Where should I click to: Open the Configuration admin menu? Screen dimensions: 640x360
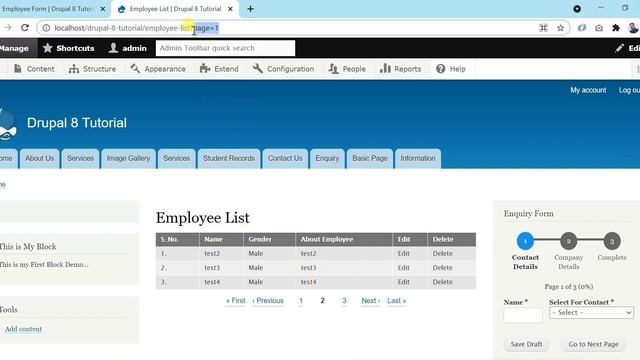(284, 69)
